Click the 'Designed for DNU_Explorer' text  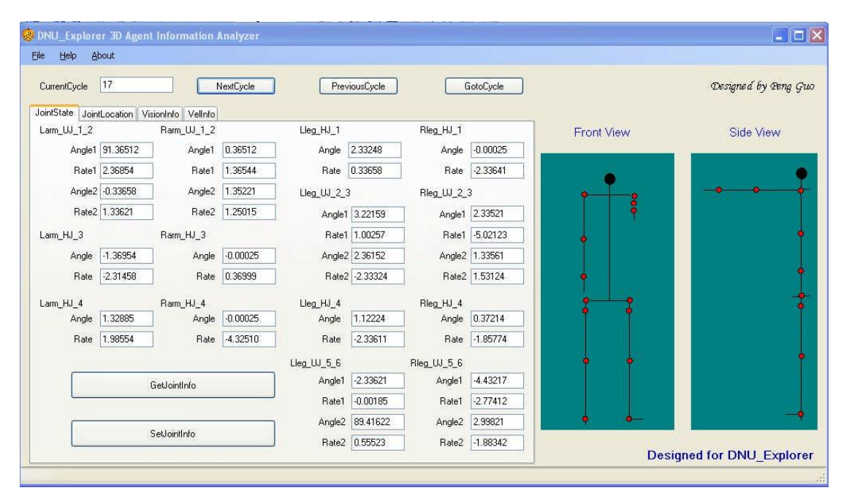730,455
